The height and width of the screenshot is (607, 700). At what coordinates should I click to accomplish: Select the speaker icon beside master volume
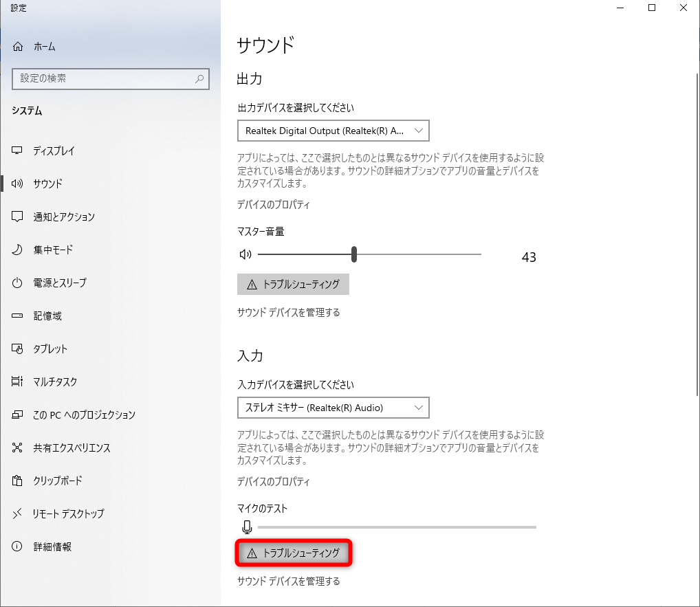245,254
